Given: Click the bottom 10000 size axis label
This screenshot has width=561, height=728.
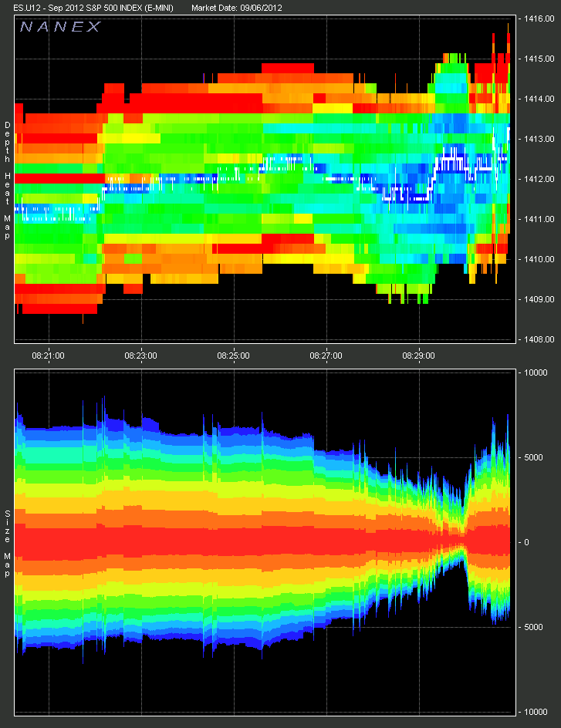Looking at the screenshot, I should point(536,712).
